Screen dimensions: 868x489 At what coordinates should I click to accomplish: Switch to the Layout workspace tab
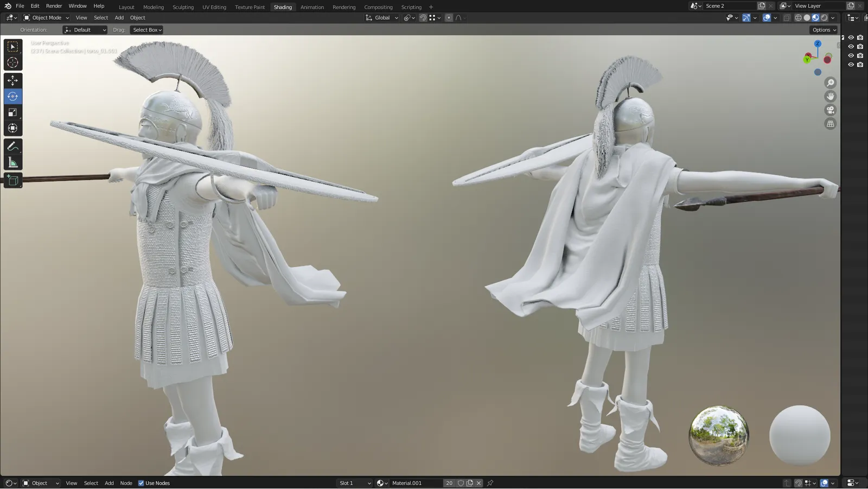click(126, 7)
